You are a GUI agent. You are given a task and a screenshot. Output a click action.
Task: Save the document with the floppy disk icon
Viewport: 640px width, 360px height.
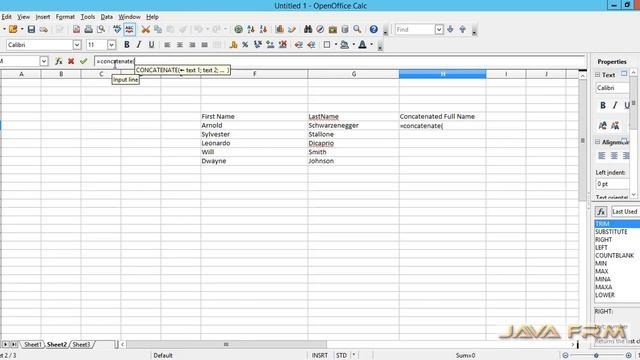(x=31, y=29)
